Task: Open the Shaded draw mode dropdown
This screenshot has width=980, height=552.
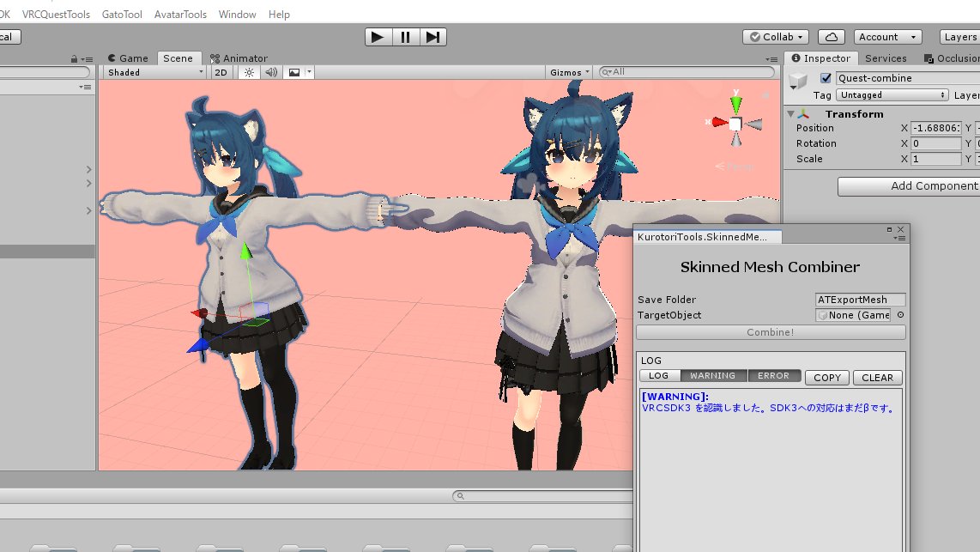Action: 155,72
